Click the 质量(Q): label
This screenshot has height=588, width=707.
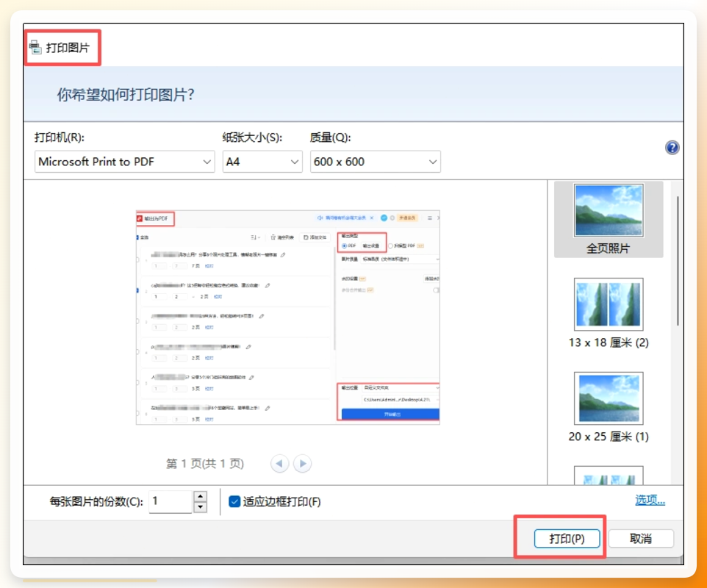point(331,137)
